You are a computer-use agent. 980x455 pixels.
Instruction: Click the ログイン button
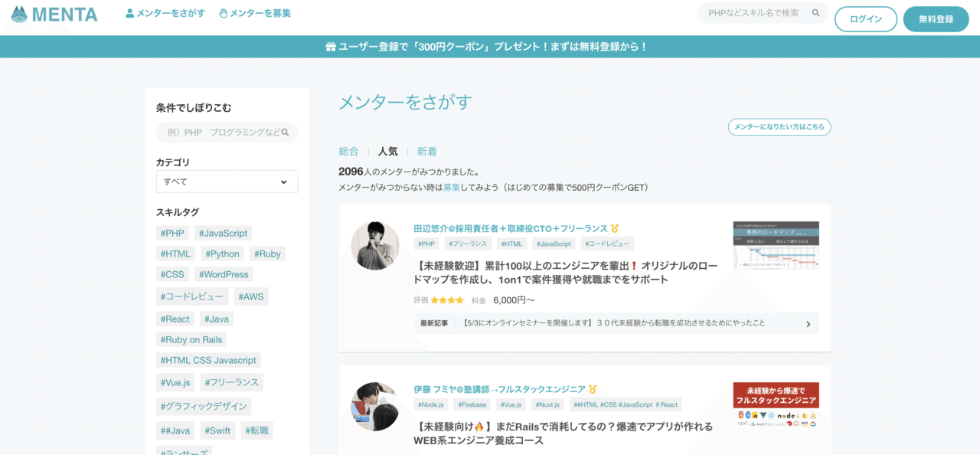(x=866, y=19)
